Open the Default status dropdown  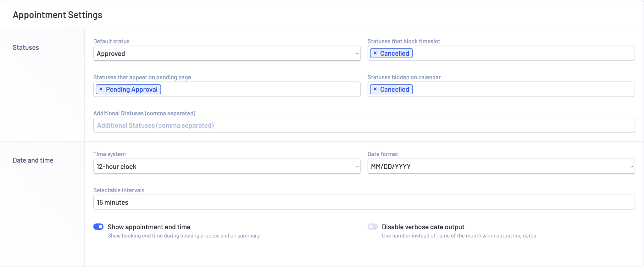[x=227, y=53]
